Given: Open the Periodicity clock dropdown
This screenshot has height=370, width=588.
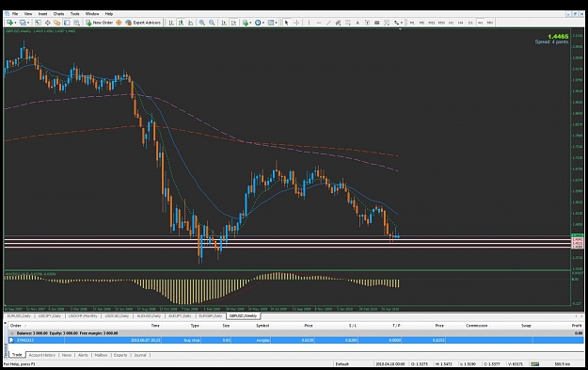Looking at the screenshot, I should pos(259,23).
